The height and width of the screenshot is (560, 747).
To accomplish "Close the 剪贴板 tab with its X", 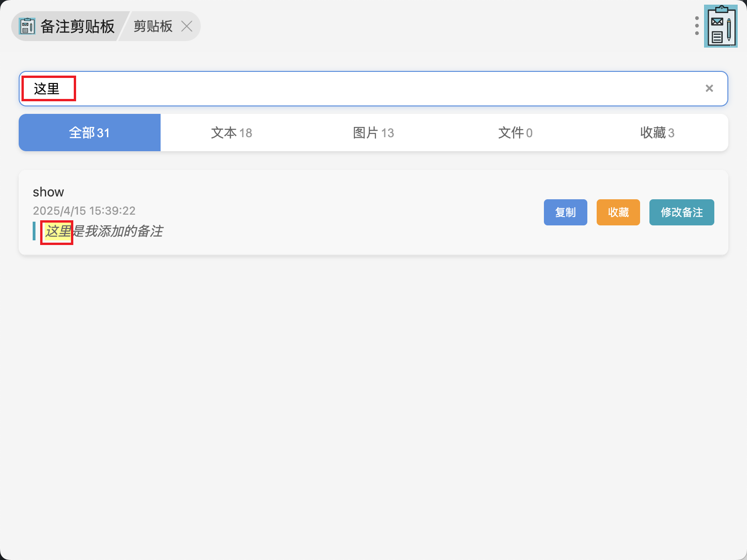I will [x=187, y=26].
